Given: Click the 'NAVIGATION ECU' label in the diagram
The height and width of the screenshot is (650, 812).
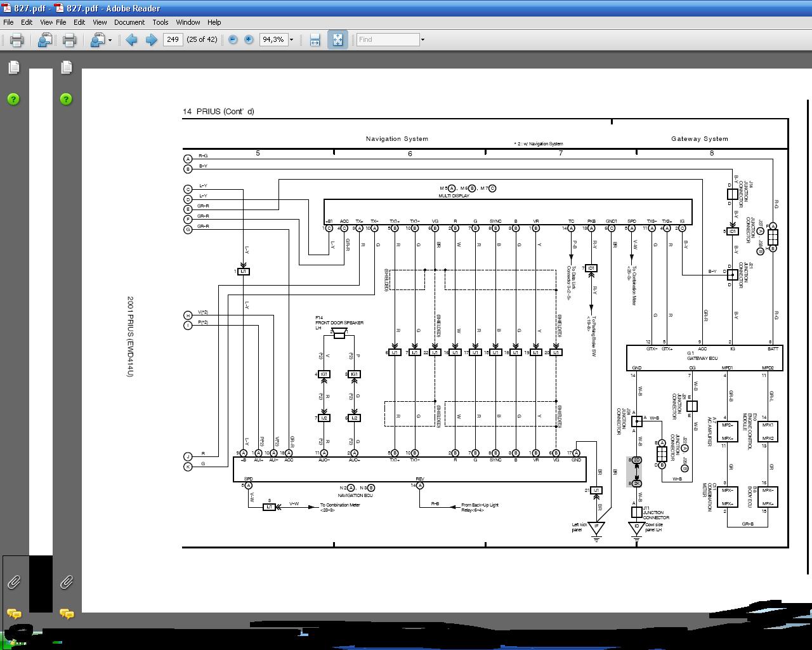Looking at the screenshot, I should click(x=355, y=495).
